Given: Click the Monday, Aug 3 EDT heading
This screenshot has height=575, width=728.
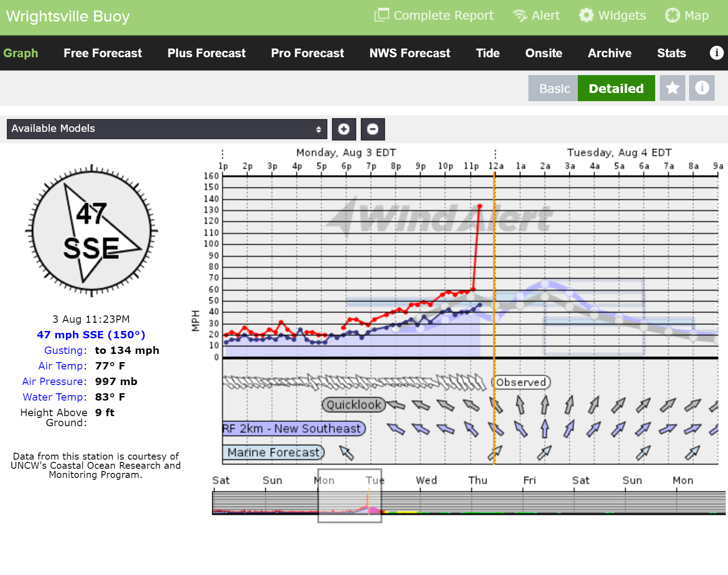Looking at the screenshot, I should click(346, 152).
